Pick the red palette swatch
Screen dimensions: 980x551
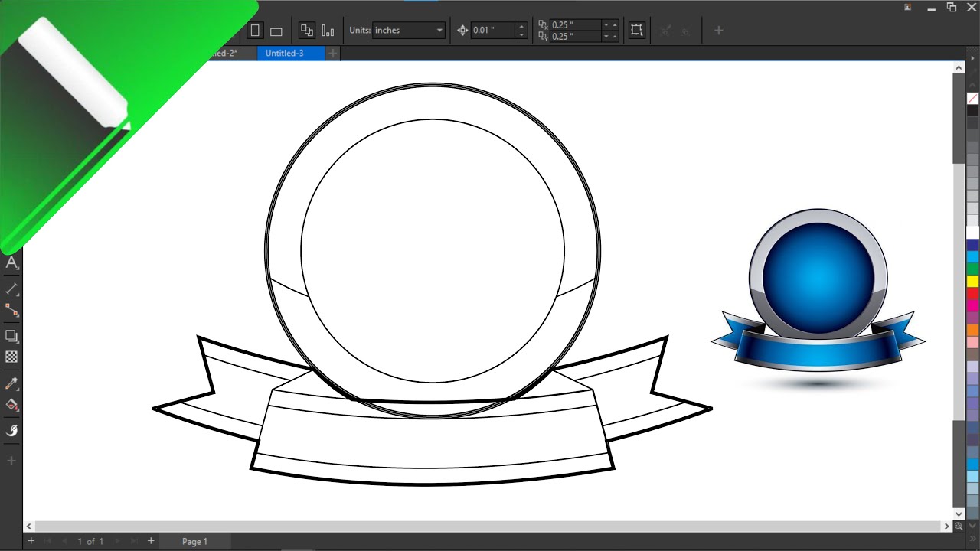point(972,293)
